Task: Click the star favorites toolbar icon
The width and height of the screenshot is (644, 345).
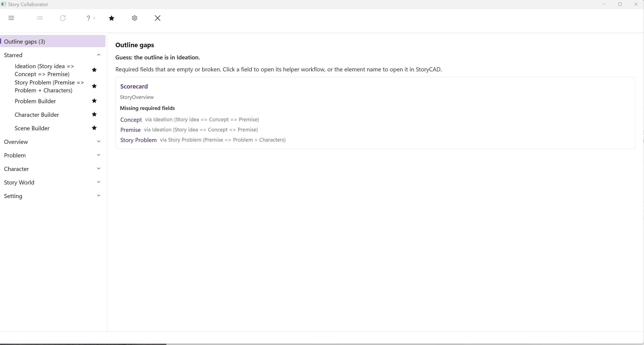Action: coord(112,18)
